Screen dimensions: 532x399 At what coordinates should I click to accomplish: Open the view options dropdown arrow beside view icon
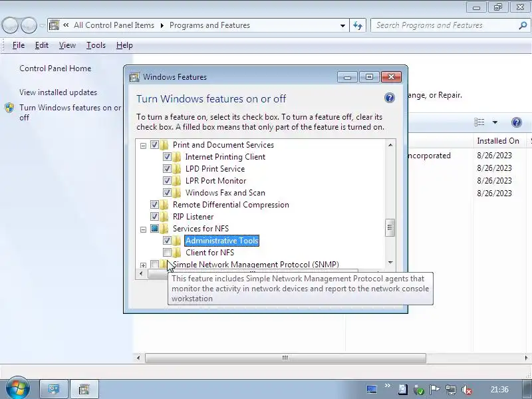pyautogui.click(x=495, y=122)
